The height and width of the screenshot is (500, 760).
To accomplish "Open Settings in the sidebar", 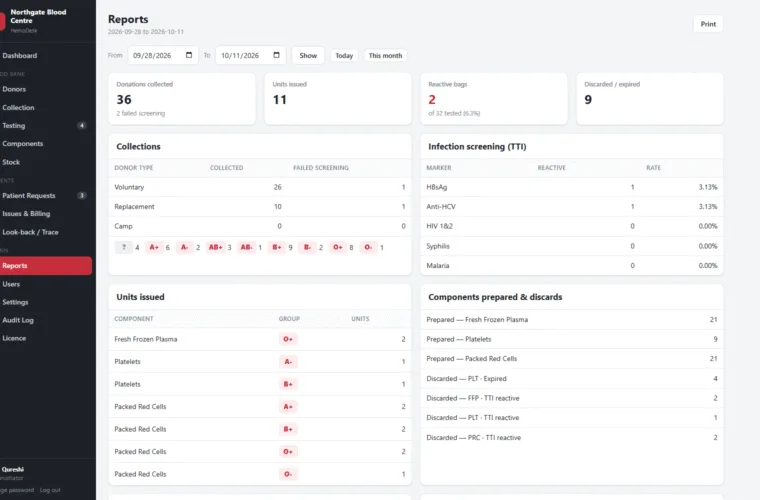I will 46,302.
